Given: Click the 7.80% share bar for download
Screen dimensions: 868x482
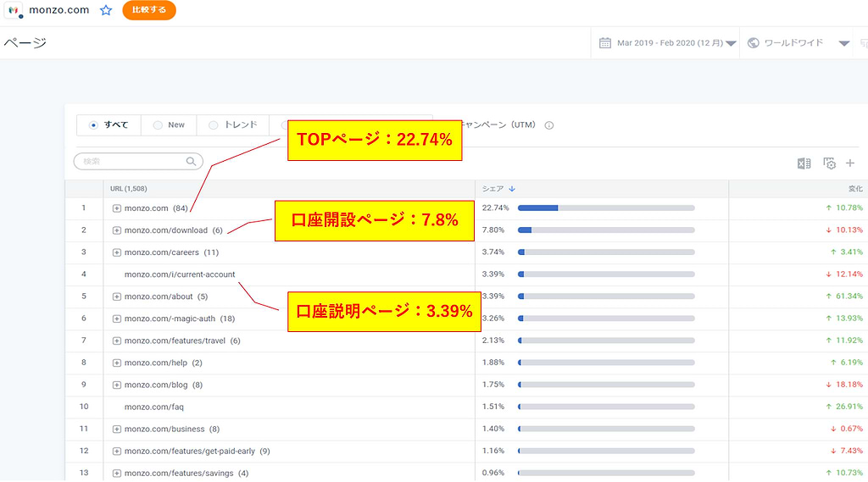Looking at the screenshot, I should 606,230.
